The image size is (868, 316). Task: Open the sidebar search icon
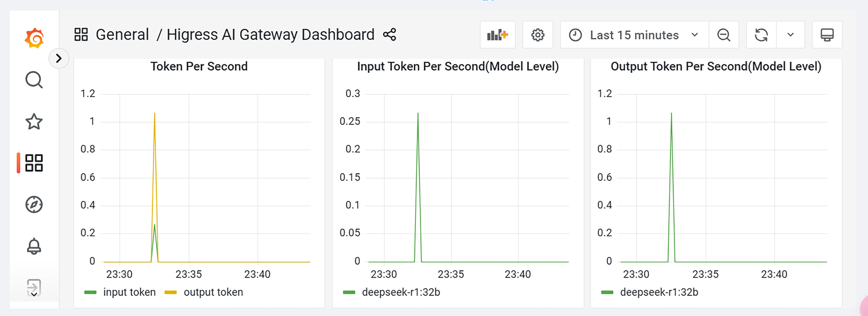34,80
